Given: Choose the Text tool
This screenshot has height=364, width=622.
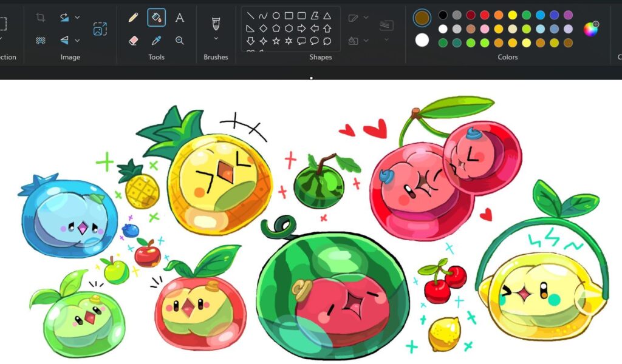Looking at the screenshot, I should click(180, 17).
